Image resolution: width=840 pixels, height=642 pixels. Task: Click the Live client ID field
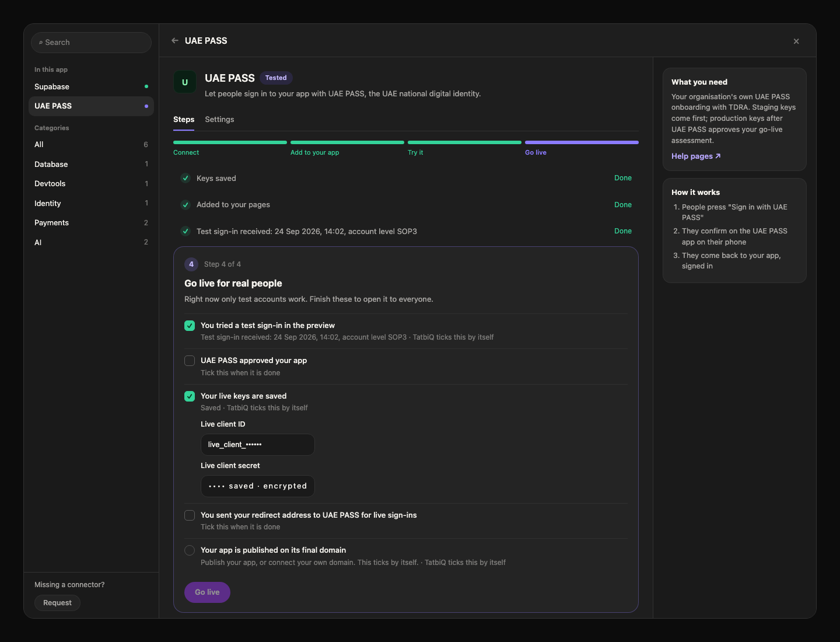pos(258,445)
